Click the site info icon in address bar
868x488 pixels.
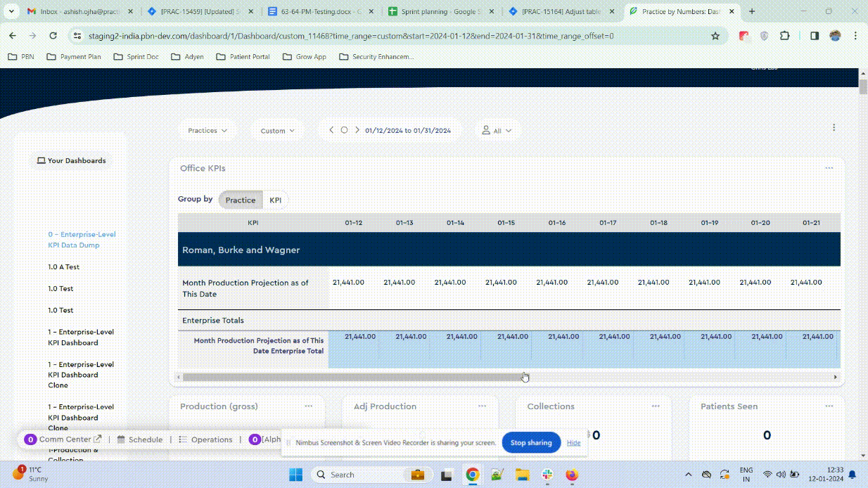[77, 36]
